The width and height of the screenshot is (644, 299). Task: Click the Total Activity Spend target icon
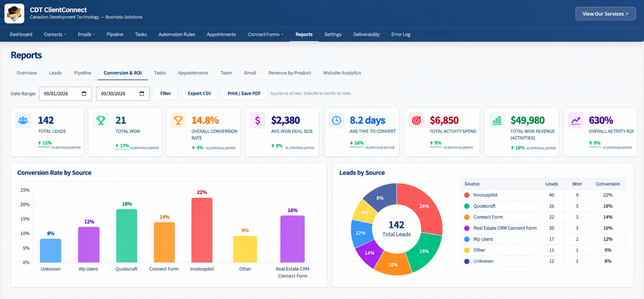[x=416, y=120]
